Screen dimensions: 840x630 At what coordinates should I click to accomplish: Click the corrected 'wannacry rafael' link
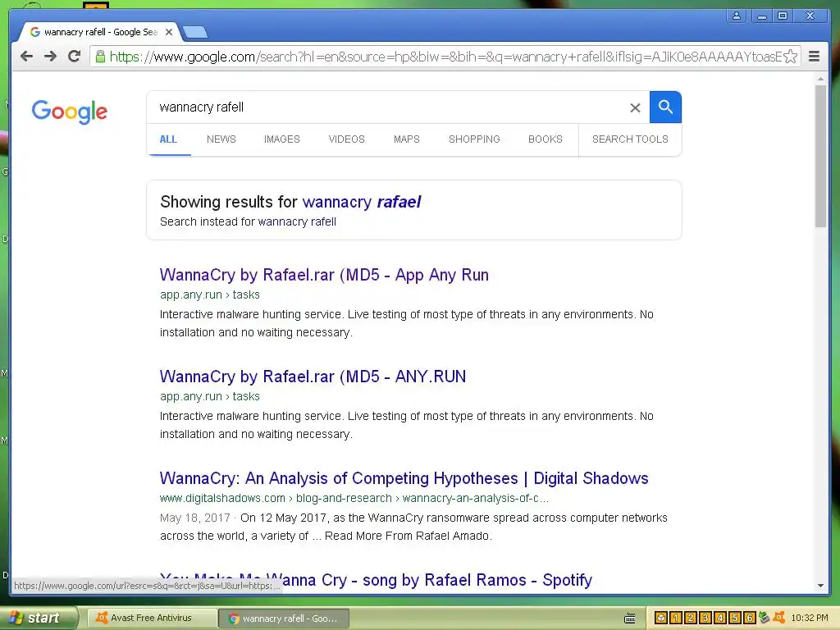coord(362,202)
